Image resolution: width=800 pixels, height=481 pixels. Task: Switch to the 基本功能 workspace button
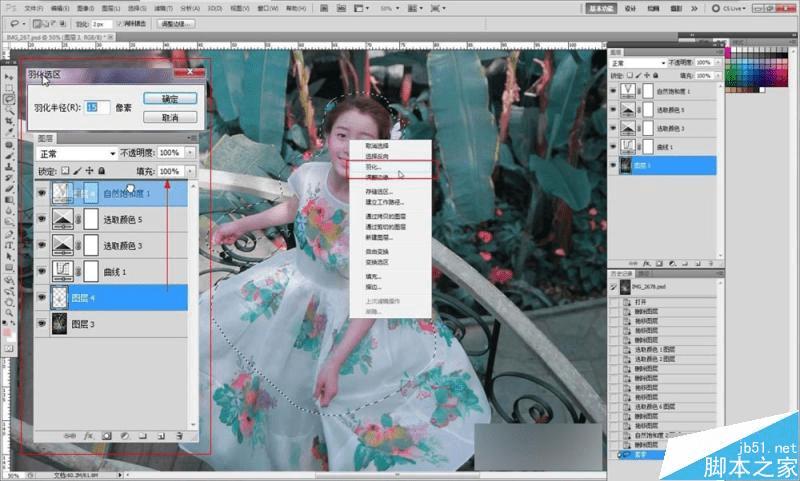coord(601,8)
